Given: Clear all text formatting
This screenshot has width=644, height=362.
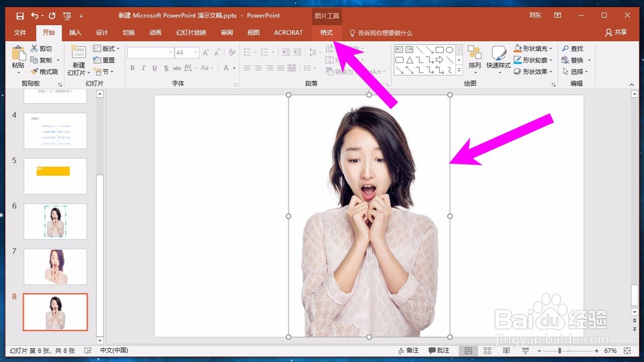Looking at the screenshot, I should coord(232,52).
